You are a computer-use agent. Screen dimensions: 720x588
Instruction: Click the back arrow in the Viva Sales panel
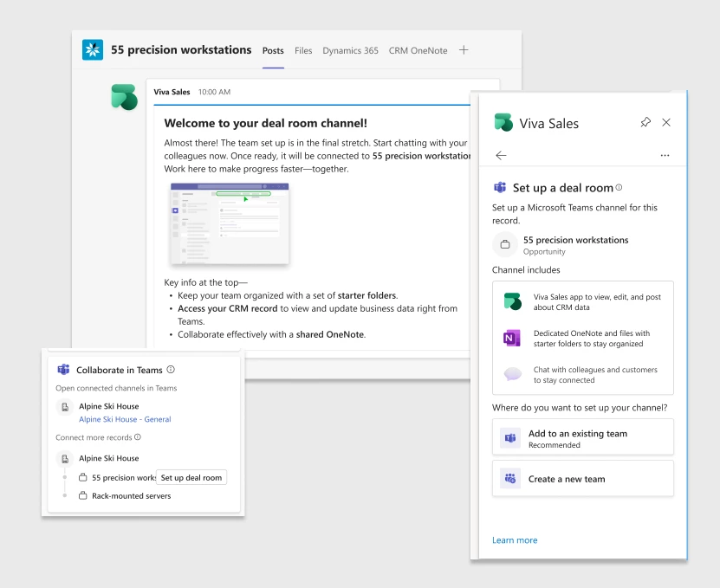coord(501,154)
